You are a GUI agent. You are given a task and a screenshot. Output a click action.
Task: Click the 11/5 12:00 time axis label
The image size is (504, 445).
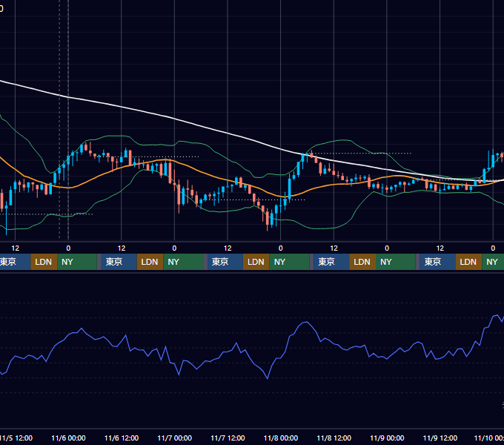coord(16,438)
